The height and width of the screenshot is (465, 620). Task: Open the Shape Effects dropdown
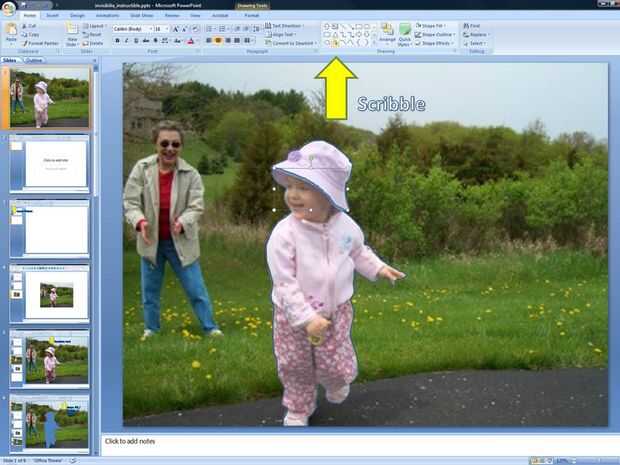pyautogui.click(x=434, y=43)
